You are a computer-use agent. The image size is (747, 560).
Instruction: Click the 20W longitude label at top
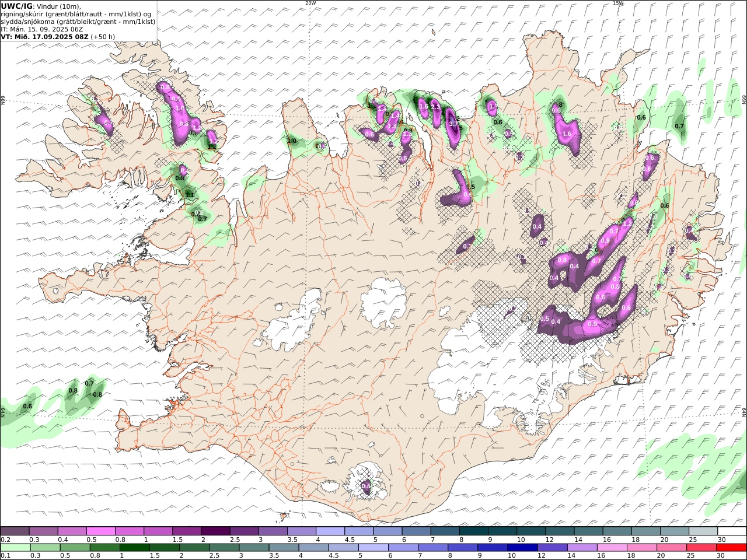click(310, 3)
